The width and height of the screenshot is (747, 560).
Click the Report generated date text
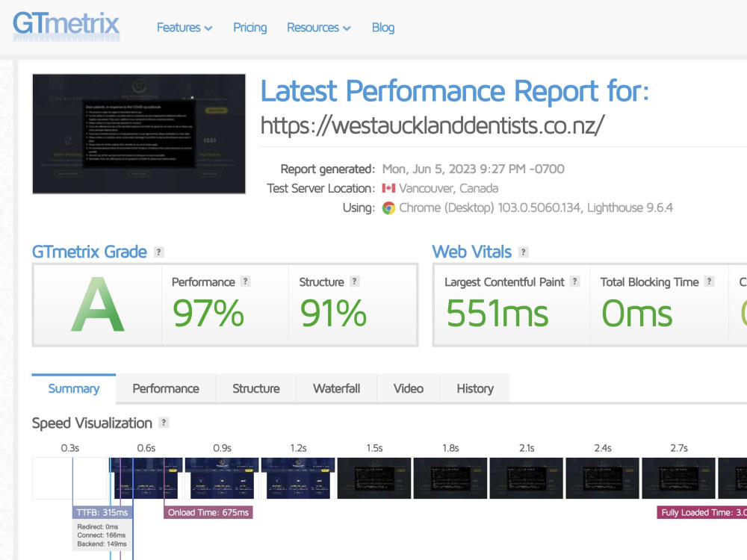473,169
